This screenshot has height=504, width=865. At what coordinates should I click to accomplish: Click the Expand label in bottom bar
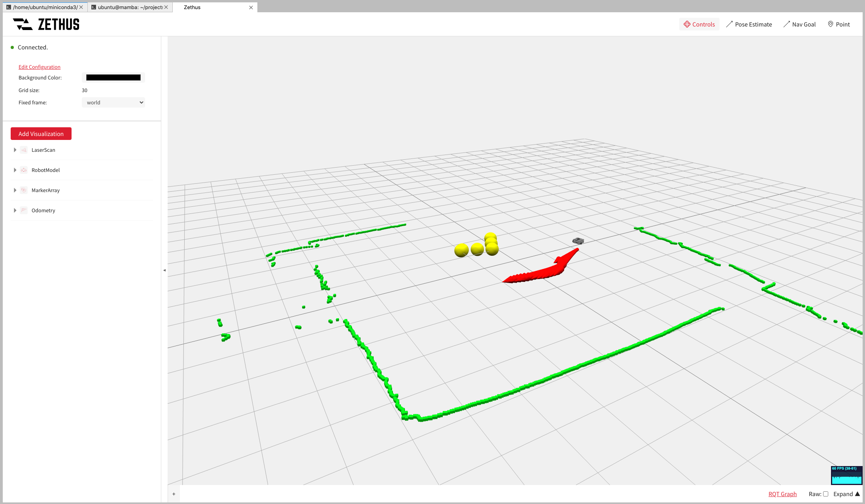tap(843, 494)
